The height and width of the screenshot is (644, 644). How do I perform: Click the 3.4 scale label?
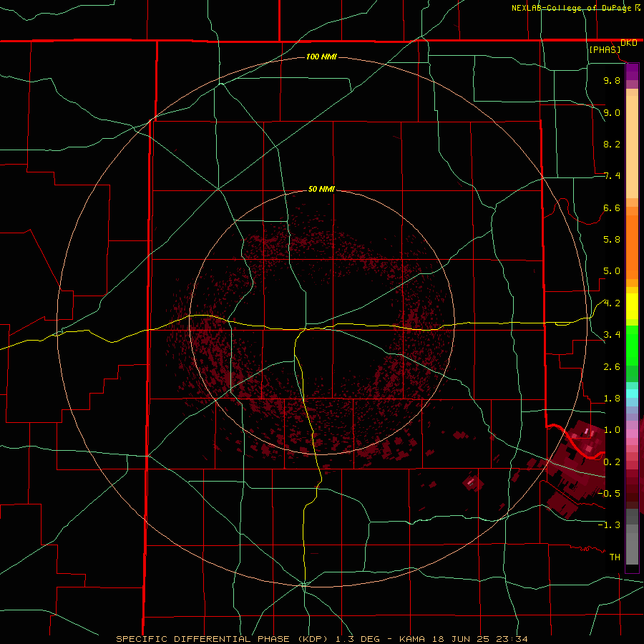click(612, 335)
